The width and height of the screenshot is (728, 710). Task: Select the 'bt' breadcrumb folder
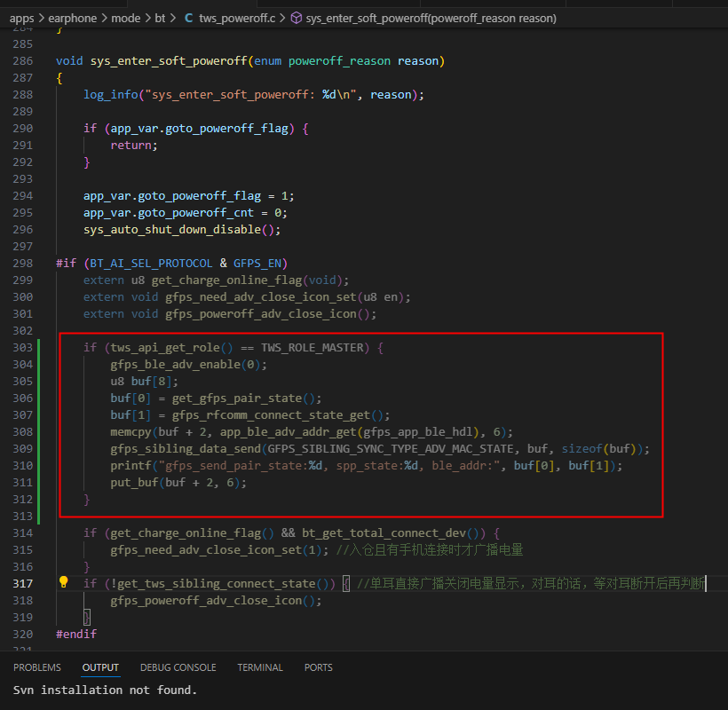(160, 18)
